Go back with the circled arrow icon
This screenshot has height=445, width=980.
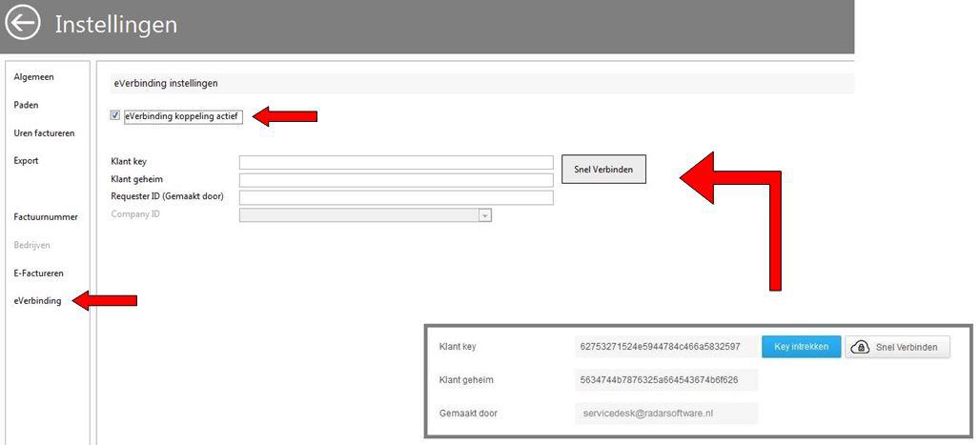(23, 24)
